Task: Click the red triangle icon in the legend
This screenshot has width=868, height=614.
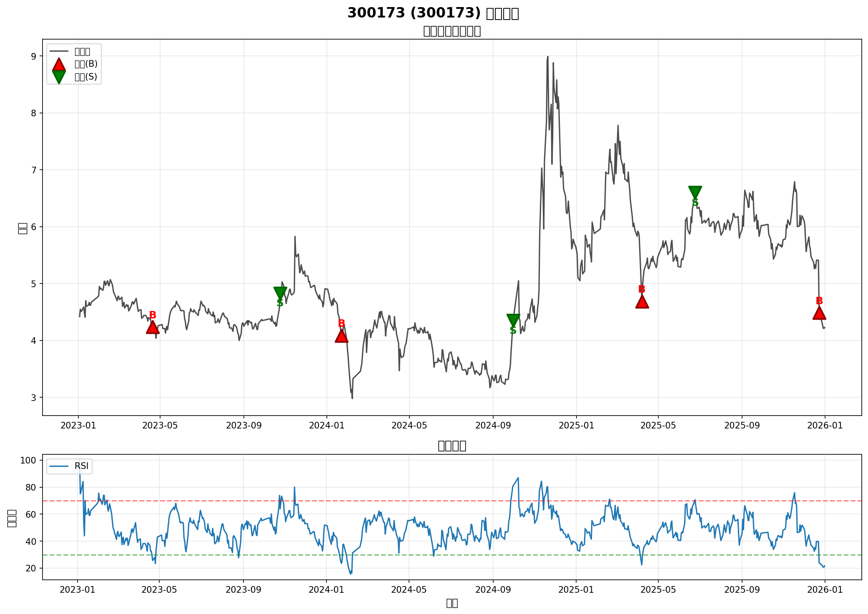Action: pyautogui.click(x=59, y=64)
